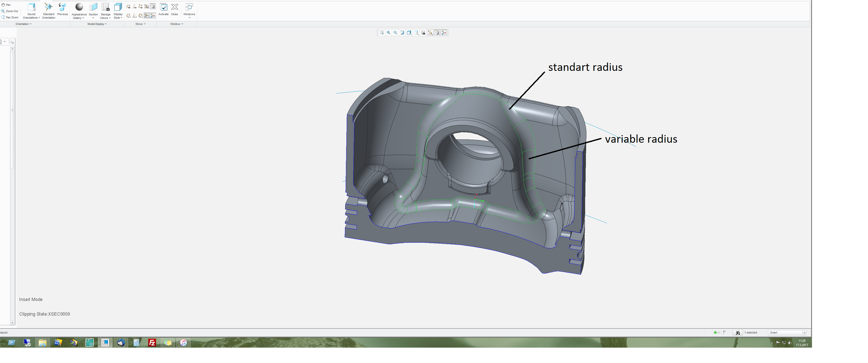
Task: Toggle datum point display in ribbon
Action: pos(141,6)
